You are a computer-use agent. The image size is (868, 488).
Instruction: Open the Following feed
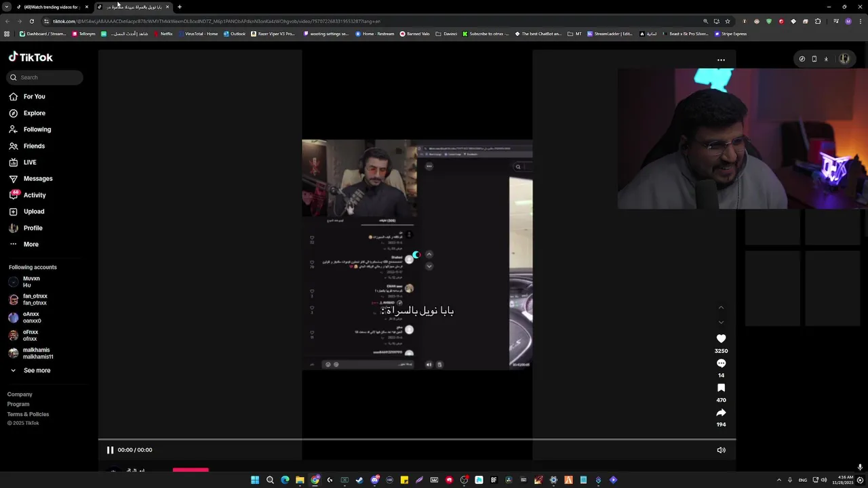(x=30, y=129)
